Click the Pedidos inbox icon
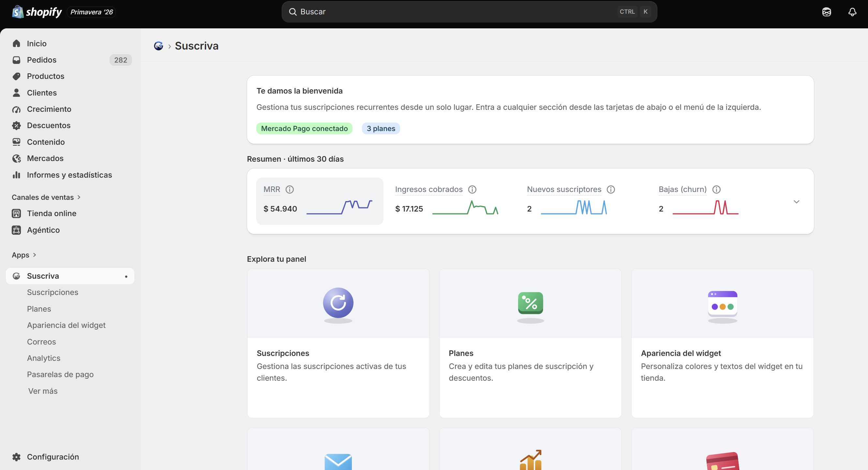Viewport: 868px width, 470px height. [16, 60]
